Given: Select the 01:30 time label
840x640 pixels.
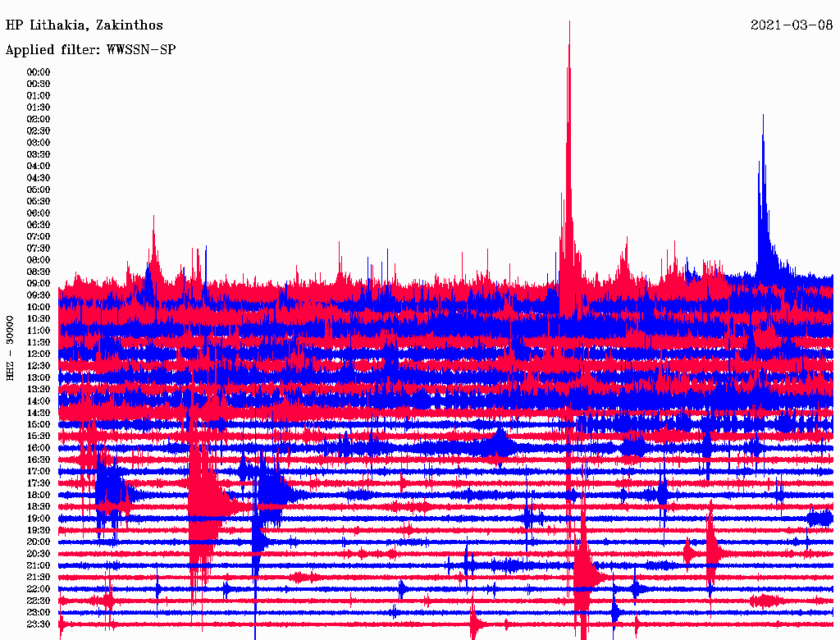Looking at the screenshot, I should (x=39, y=107).
